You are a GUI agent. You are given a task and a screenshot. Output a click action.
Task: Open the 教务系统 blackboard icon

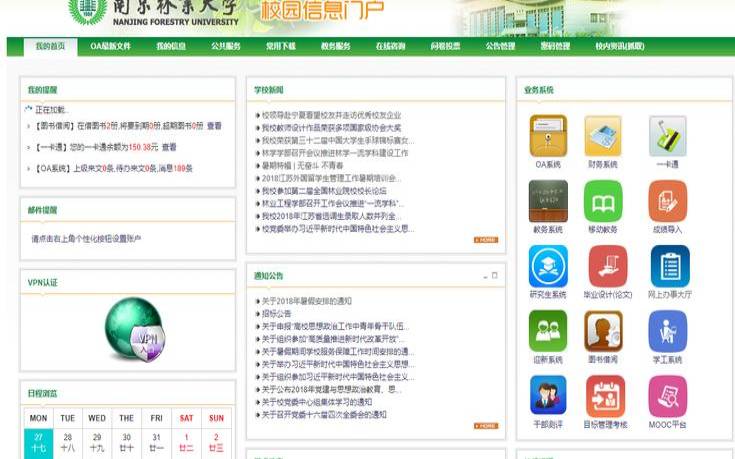click(x=548, y=201)
